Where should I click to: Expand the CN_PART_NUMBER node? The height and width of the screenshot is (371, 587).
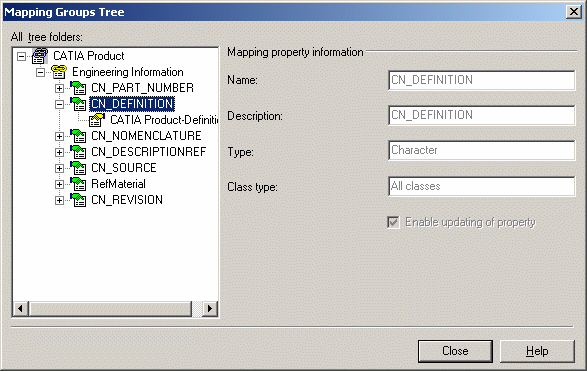59,88
